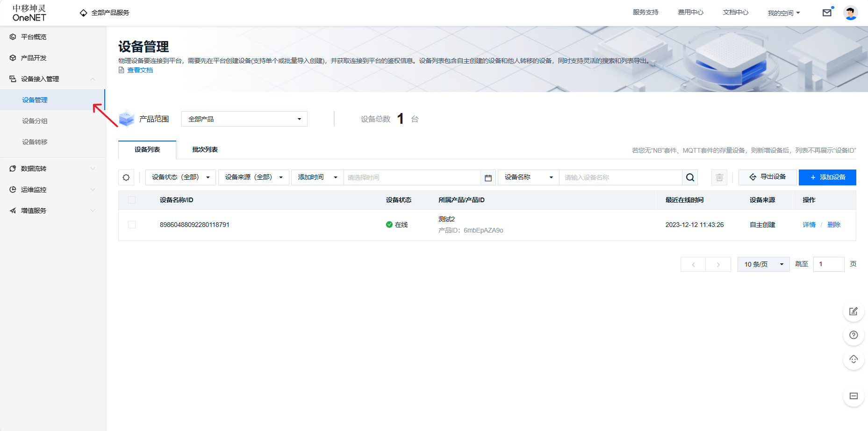The width and height of the screenshot is (868, 431).
Task: Collapse the 设备接入管理 section
Action: coord(93,79)
